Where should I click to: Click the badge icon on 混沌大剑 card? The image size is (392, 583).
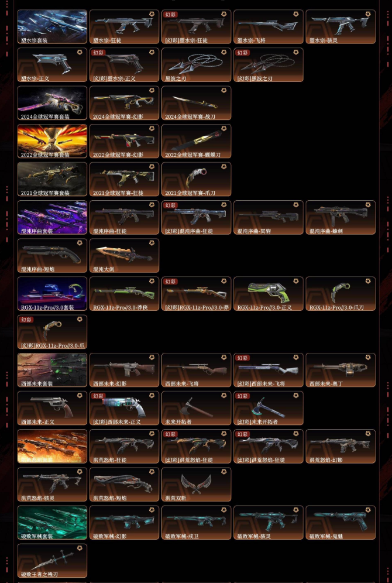point(152,243)
